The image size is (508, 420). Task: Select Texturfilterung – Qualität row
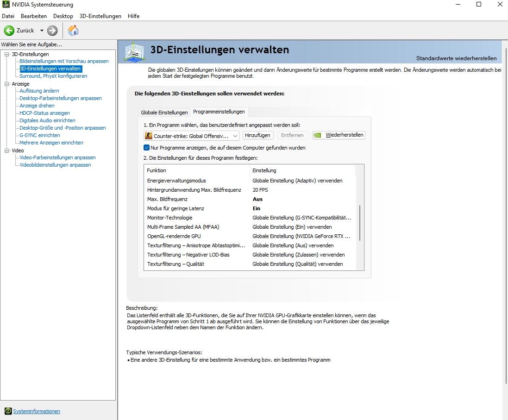coord(250,264)
